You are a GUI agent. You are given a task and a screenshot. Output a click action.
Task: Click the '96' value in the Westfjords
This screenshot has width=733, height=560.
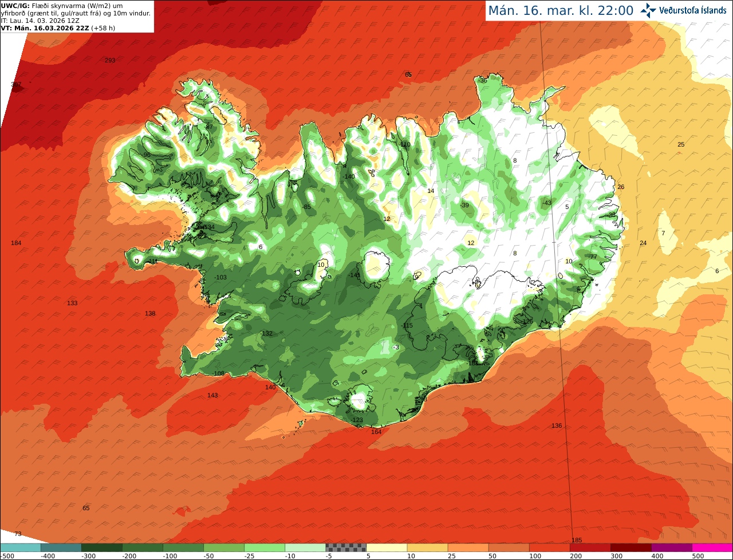click(x=147, y=155)
